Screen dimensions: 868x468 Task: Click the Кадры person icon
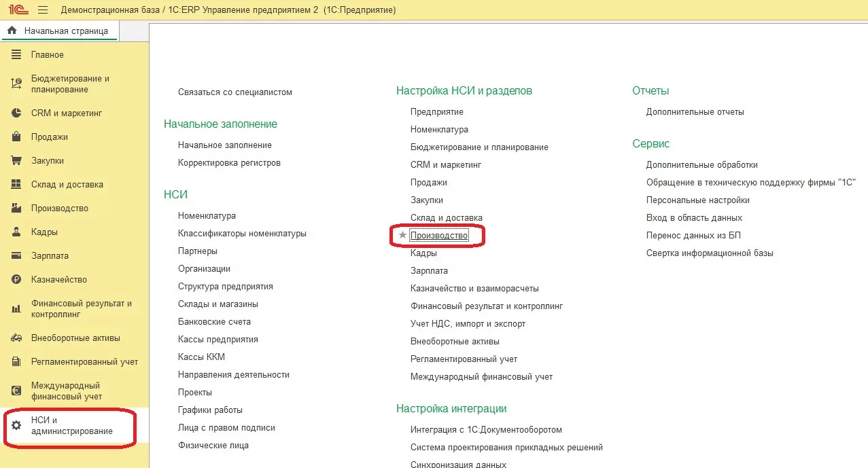click(x=17, y=232)
